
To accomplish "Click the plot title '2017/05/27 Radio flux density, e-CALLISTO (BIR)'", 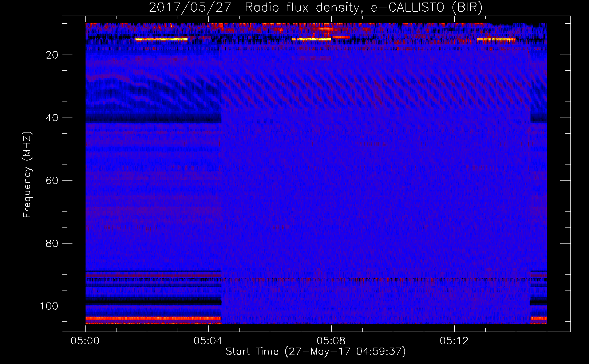I will [316, 8].
